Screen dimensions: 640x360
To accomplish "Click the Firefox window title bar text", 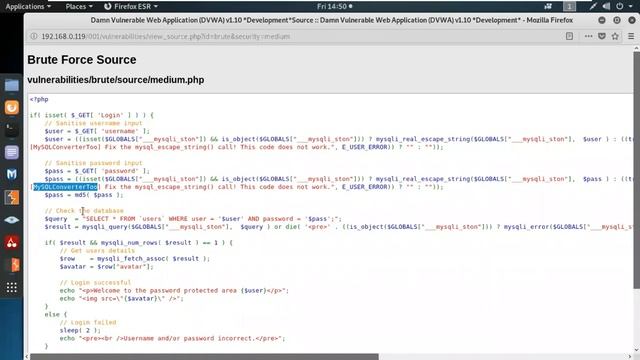I will [x=331, y=20].
